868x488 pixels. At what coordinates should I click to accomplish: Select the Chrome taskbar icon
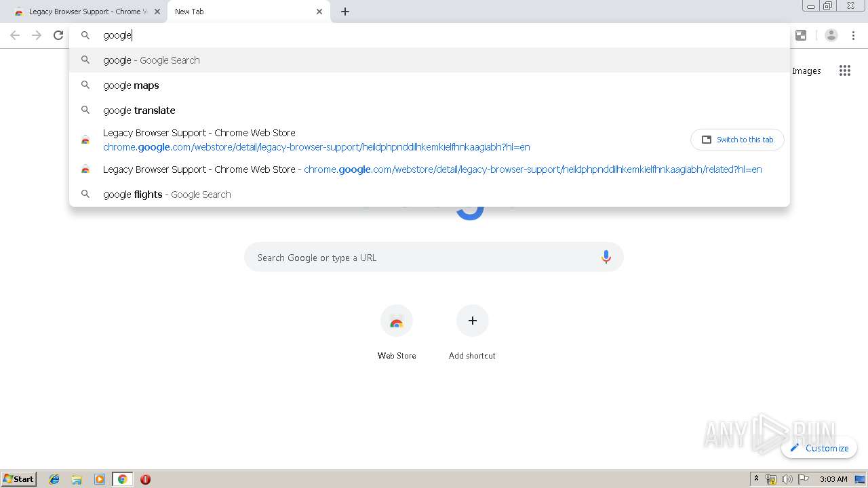coord(122,479)
